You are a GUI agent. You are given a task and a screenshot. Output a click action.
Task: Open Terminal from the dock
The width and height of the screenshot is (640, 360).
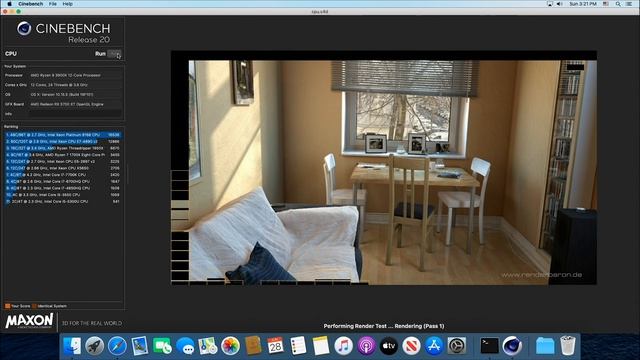(x=489, y=346)
